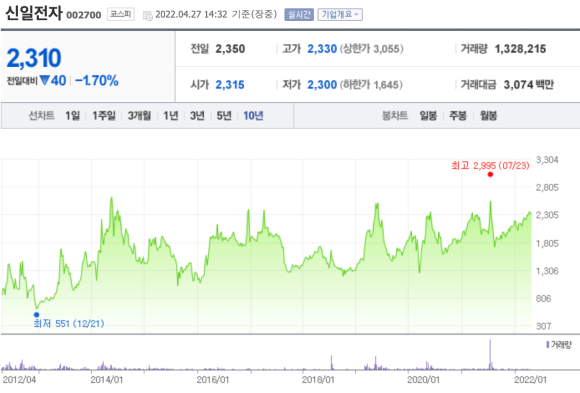The image size is (580, 393).
Task: Click the down arrow icon next to 40
Action: [45, 80]
